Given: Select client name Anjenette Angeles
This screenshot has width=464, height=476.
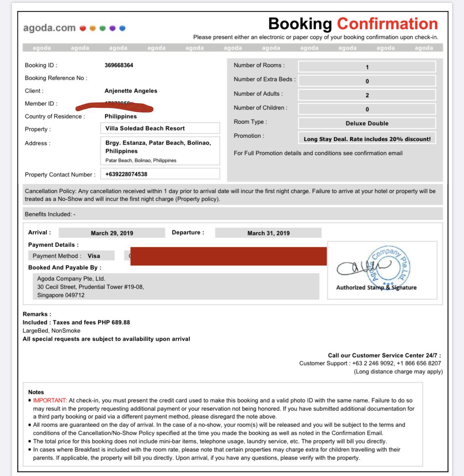Looking at the screenshot, I should (x=131, y=91).
